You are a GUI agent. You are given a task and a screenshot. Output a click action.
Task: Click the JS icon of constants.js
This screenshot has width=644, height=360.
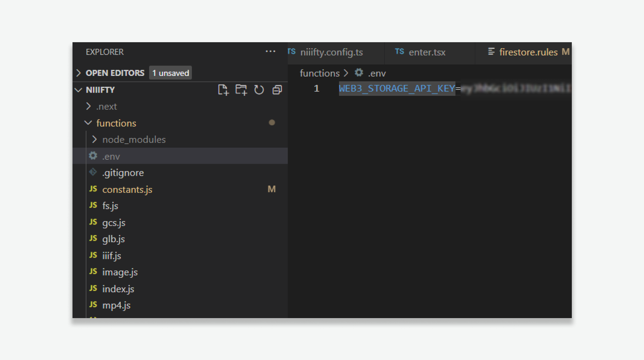93,189
